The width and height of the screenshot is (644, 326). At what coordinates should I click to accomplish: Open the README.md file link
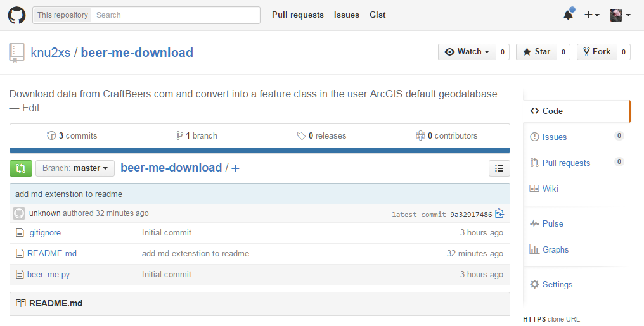(x=52, y=253)
